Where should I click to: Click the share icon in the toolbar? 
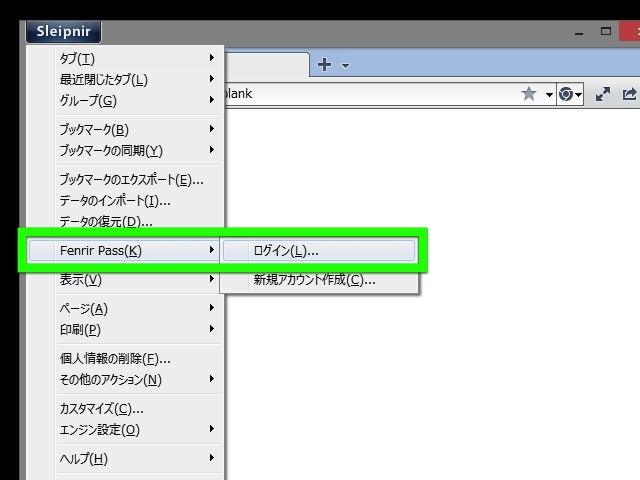pyautogui.click(x=629, y=94)
